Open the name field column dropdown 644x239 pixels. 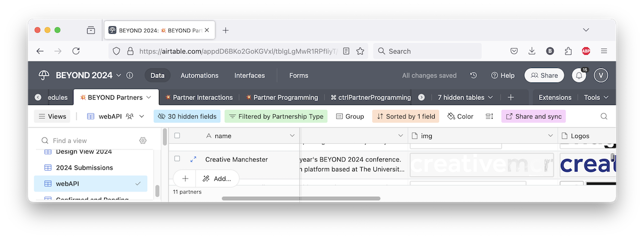[292, 136]
